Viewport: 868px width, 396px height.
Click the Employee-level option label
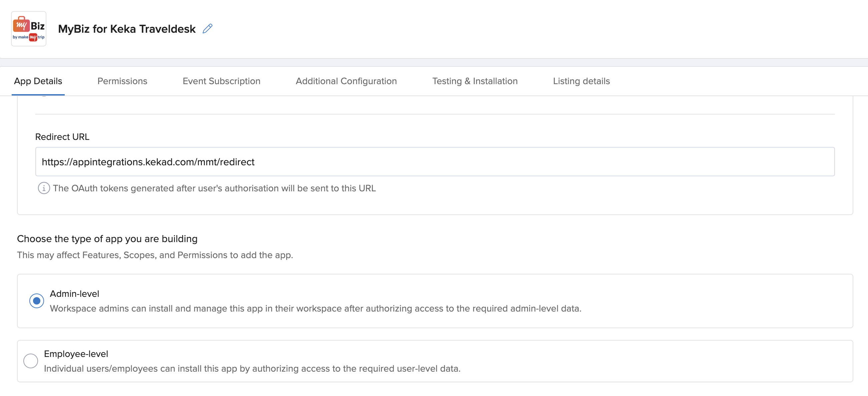click(76, 354)
